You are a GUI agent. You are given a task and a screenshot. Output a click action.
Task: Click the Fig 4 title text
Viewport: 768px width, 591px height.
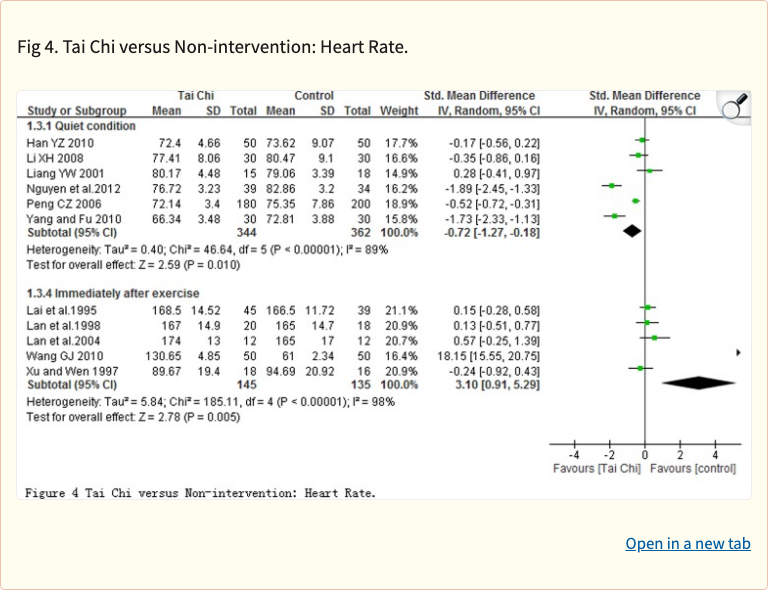click(213, 47)
